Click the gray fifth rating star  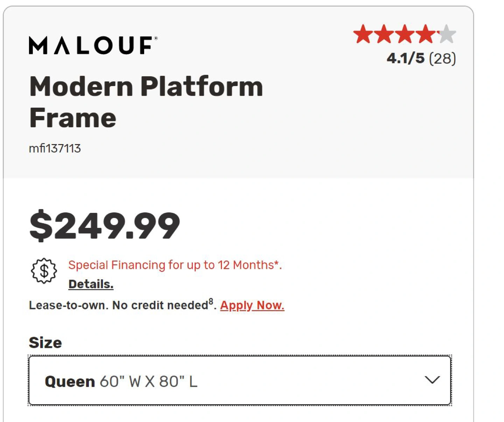[x=447, y=34]
